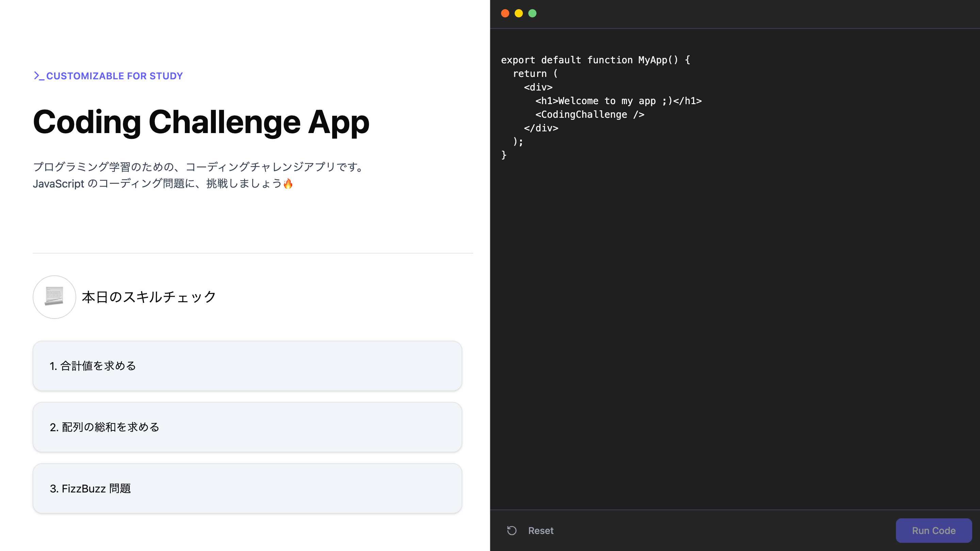Click the empty area of the code editor
Screen dimensions: 980x551
(x=735, y=323)
